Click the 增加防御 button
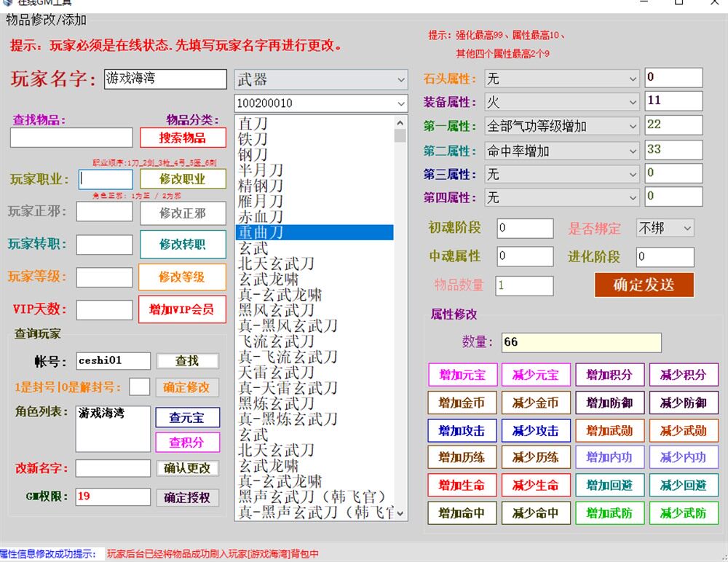The image size is (728, 562). 609,403
